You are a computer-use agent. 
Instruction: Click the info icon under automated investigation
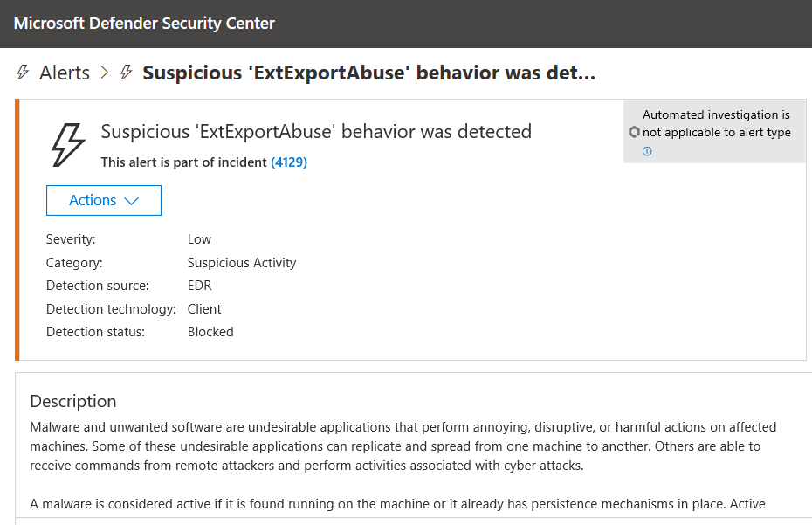(647, 151)
